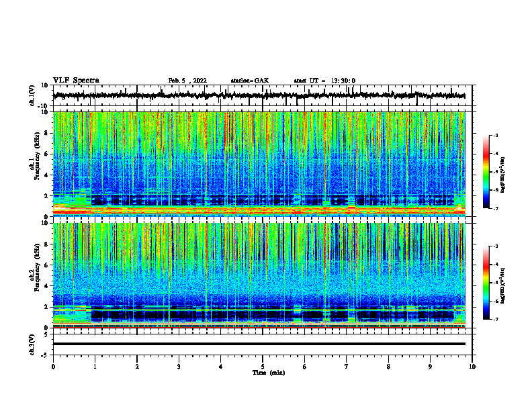Click the "2" kHz tick on ch.2 frequency axis
This screenshot has width=532, height=411.
[47, 307]
